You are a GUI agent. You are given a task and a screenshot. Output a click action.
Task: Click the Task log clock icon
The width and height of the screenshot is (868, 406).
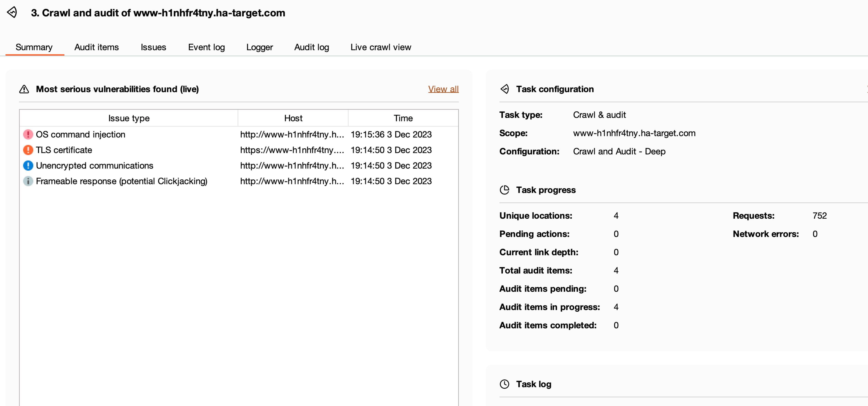coord(505,384)
